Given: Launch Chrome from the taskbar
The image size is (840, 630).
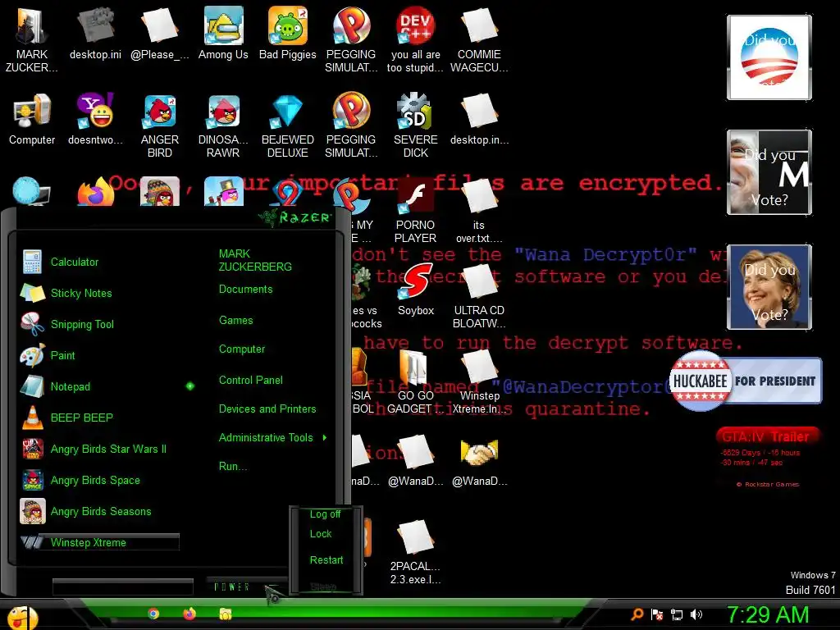Looking at the screenshot, I should pos(153,614).
